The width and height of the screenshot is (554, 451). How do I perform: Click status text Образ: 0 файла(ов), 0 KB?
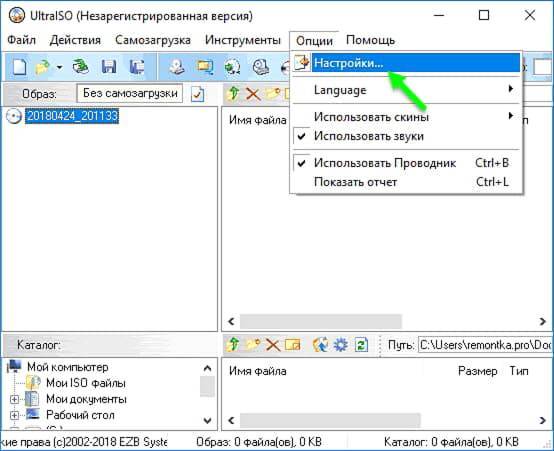coord(259,442)
